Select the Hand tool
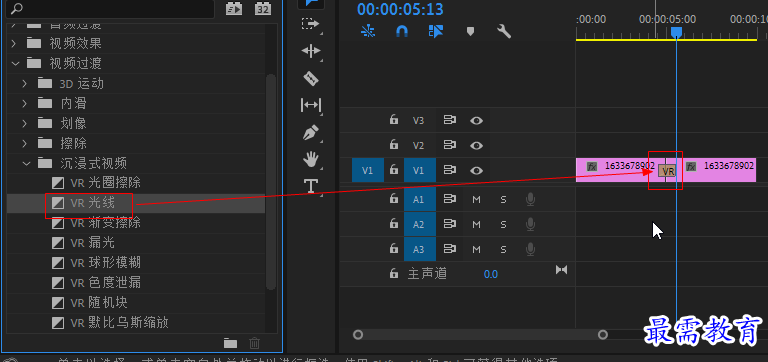The height and width of the screenshot is (362, 768). [311, 159]
